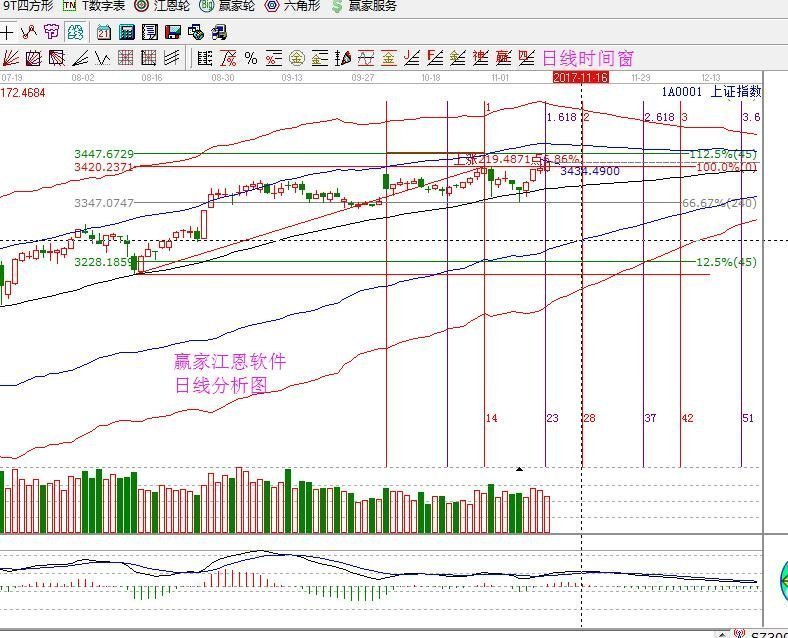Open the notepad icon
Image resolution: width=788 pixels, height=638 pixels.
[x=150, y=33]
